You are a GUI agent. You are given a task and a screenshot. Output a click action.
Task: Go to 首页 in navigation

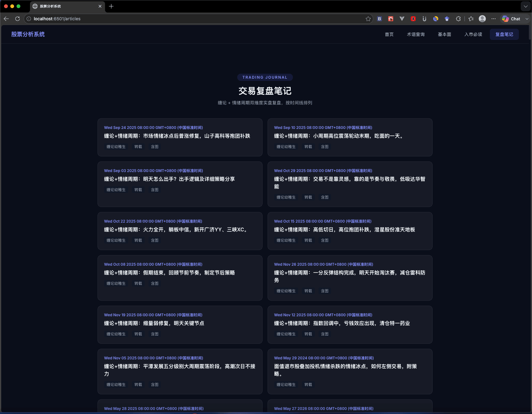click(389, 34)
